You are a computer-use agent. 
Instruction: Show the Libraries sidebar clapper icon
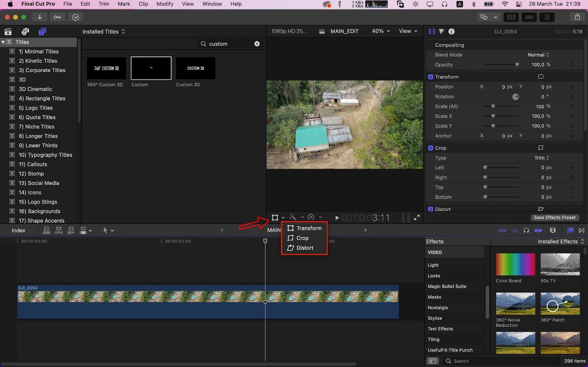pos(8,31)
